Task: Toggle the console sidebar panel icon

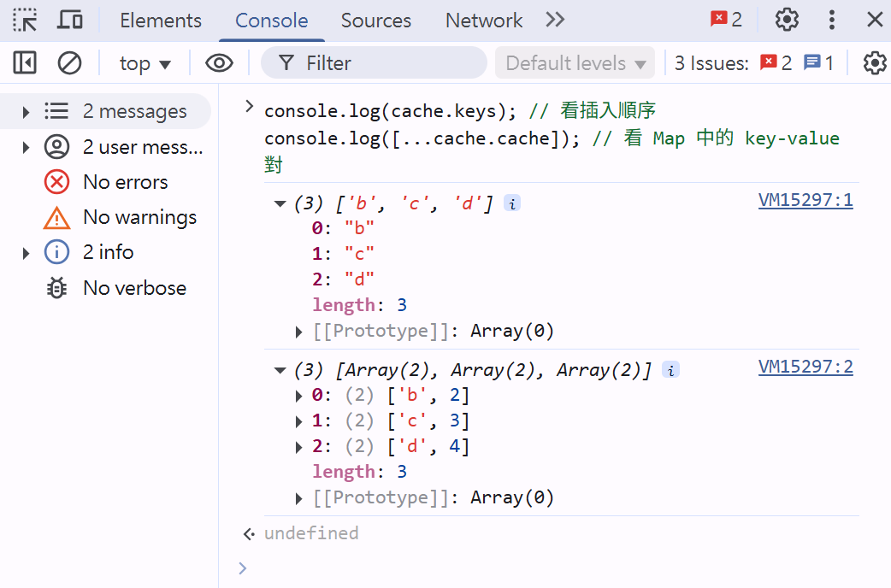Action: 25,63
